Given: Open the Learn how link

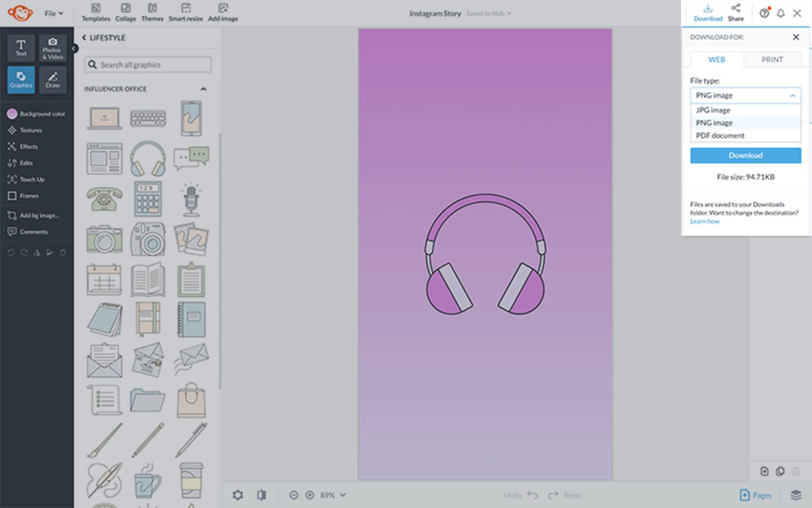Looking at the screenshot, I should [704, 221].
